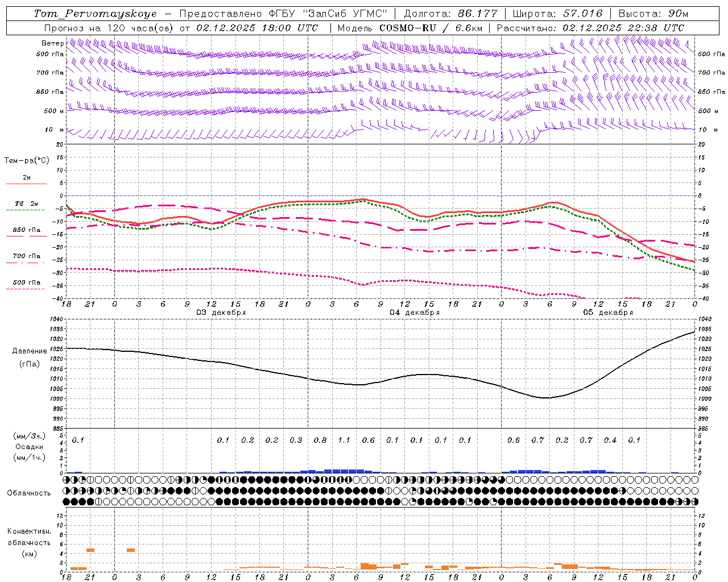Image resolution: width=728 pixels, height=582 pixels.
Task: Select the model name COSMO-RU / 6.6км
Action: point(431,27)
